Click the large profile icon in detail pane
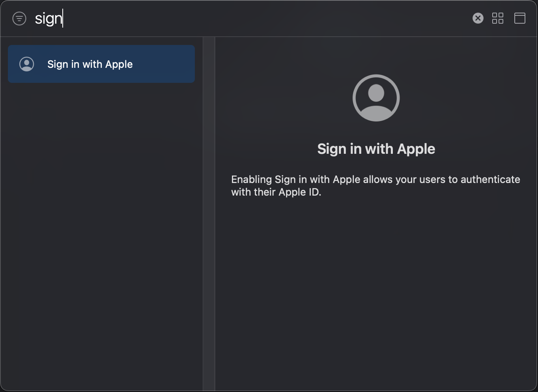The image size is (538, 392). pos(376,98)
